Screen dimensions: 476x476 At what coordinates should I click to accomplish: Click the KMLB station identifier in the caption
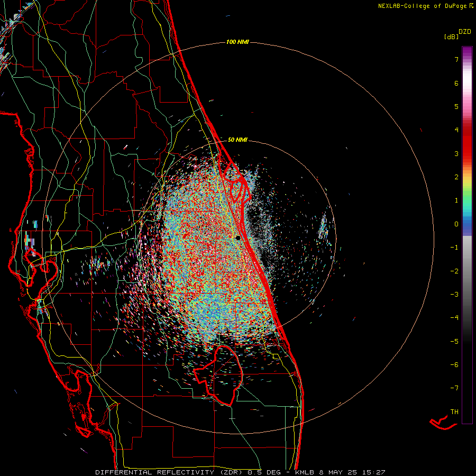[x=305, y=472]
